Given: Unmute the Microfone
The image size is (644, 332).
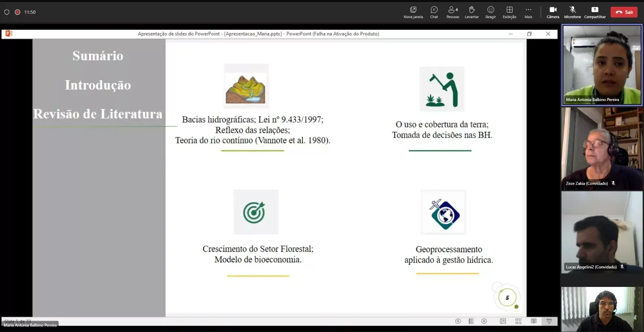Looking at the screenshot, I should click(x=572, y=12).
